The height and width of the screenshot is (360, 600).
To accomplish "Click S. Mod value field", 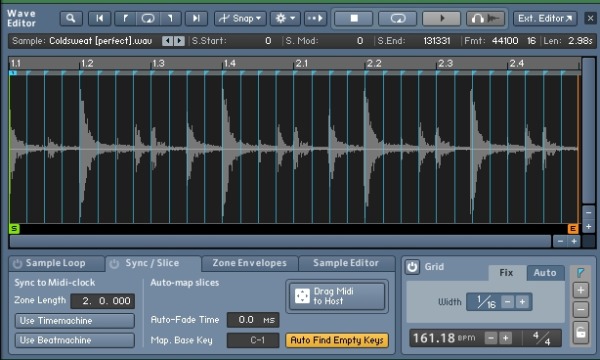I will (x=360, y=41).
